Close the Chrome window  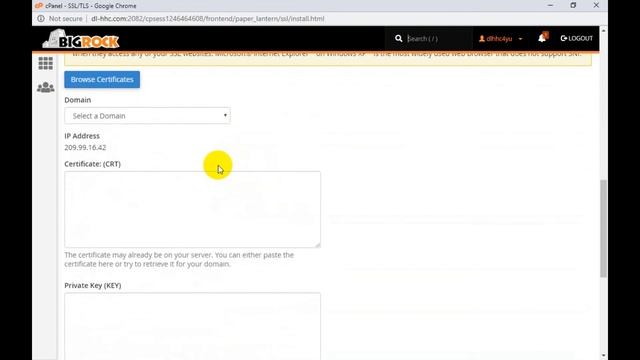pos(596,5)
